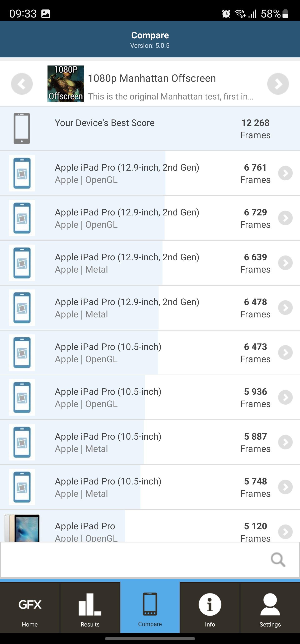Expand the 6 729 Frames result chevron

285,218
